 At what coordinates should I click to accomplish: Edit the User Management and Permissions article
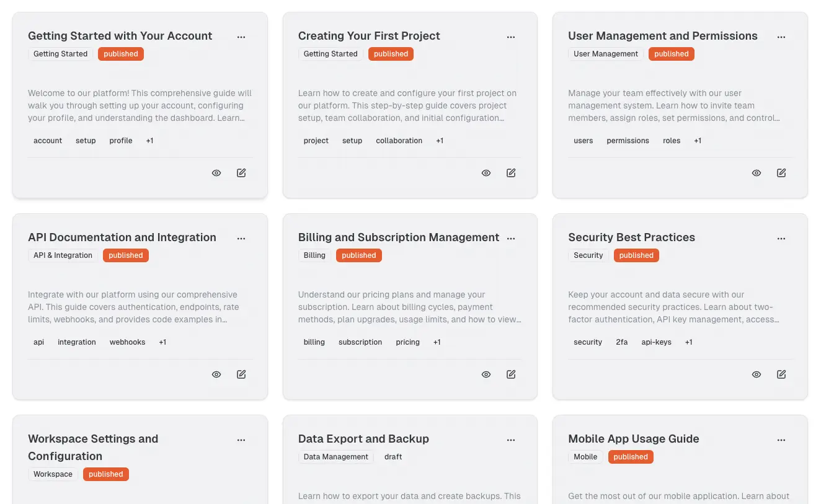pos(781,173)
